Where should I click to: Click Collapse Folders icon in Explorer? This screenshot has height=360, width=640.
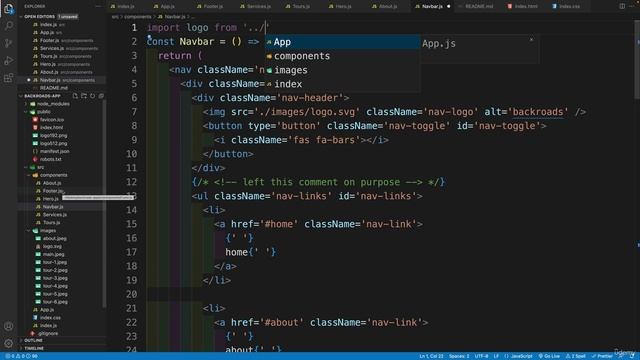click(101, 96)
